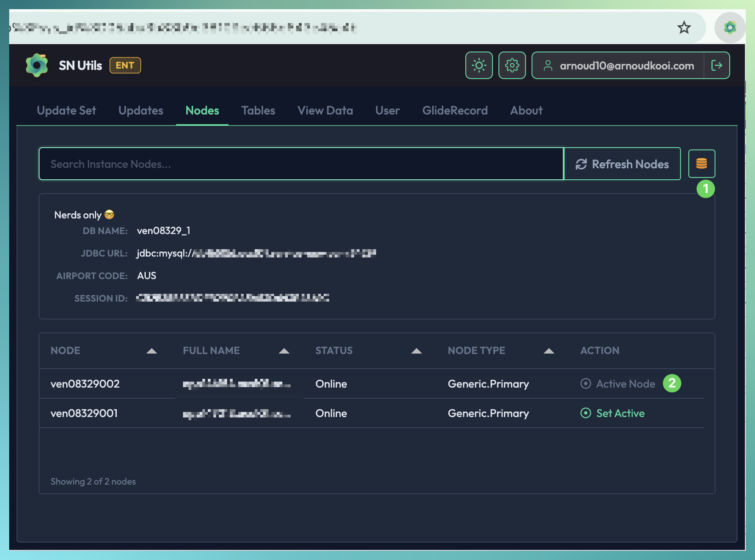Open the database icon beside Refresh Nodes
The image size is (755, 560).
tap(701, 164)
